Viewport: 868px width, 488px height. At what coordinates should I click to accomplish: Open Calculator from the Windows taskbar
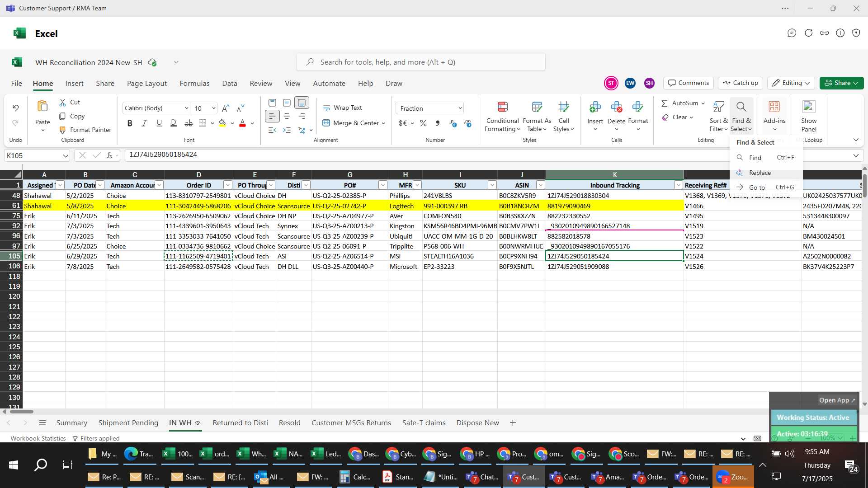pyautogui.click(x=355, y=477)
